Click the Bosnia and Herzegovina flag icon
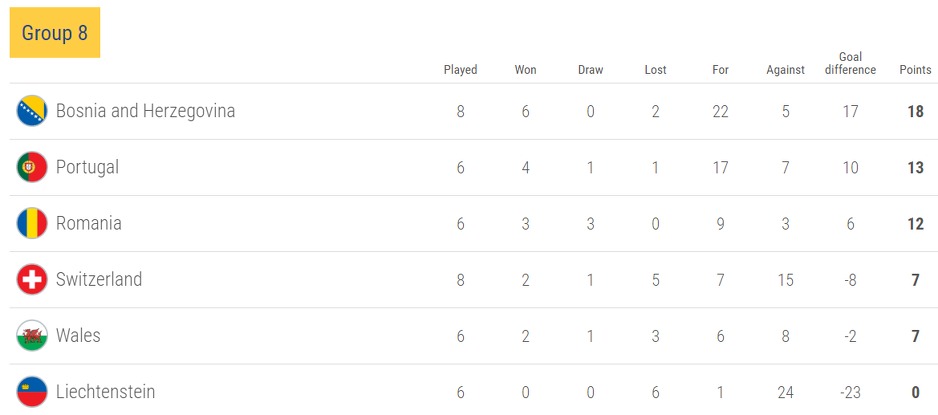The width and height of the screenshot is (938, 415). coord(32,111)
